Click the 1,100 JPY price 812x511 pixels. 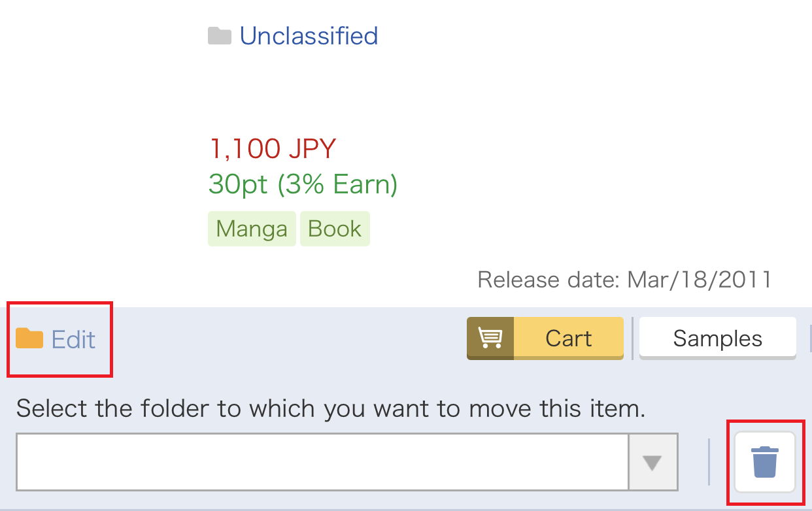pyautogui.click(x=272, y=149)
